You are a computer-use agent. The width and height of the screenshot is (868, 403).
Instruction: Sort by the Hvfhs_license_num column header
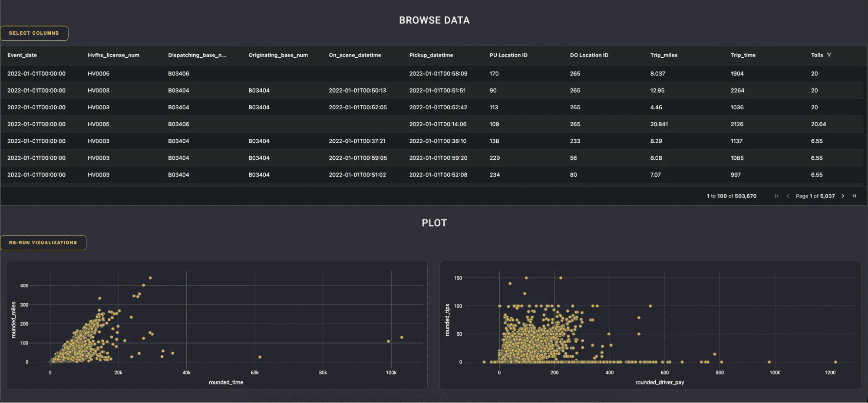(113, 55)
